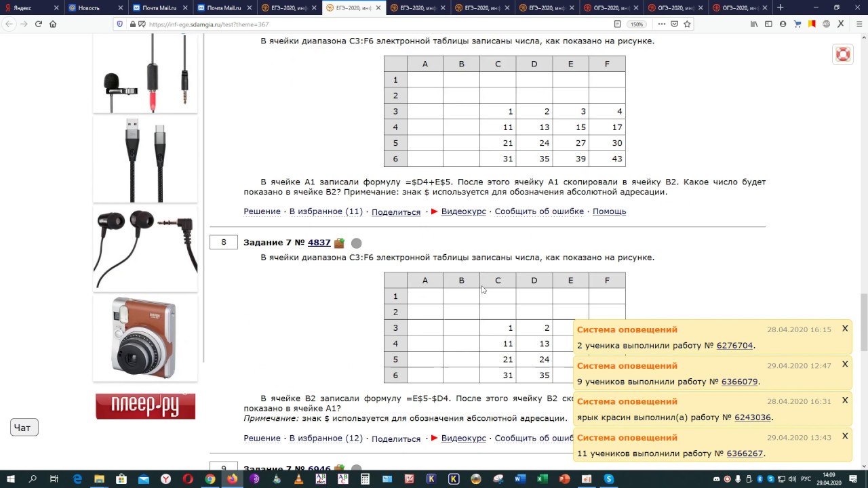Click the earphones ad image

(145, 249)
